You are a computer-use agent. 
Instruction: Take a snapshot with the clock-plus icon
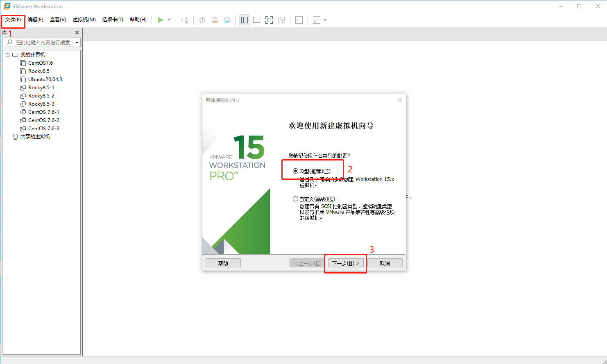(x=202, y=20)
